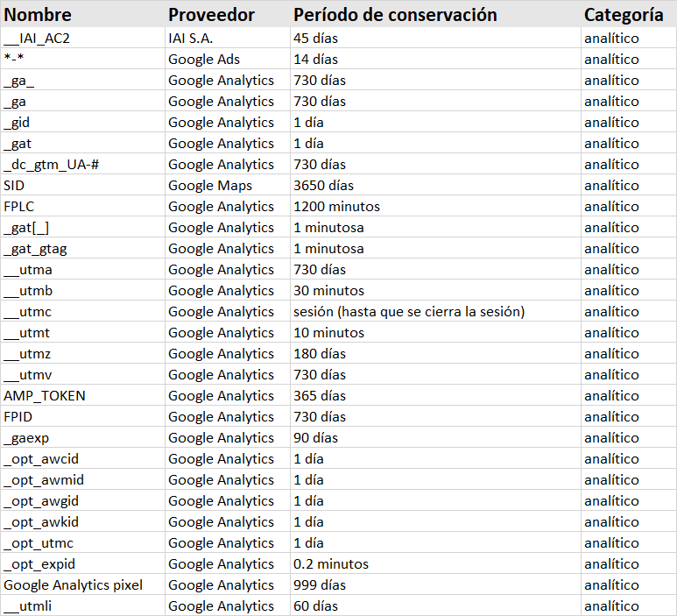Select the Período de conservación header
The height and width of the screenshot is (616, 677).
coord(395,15)
